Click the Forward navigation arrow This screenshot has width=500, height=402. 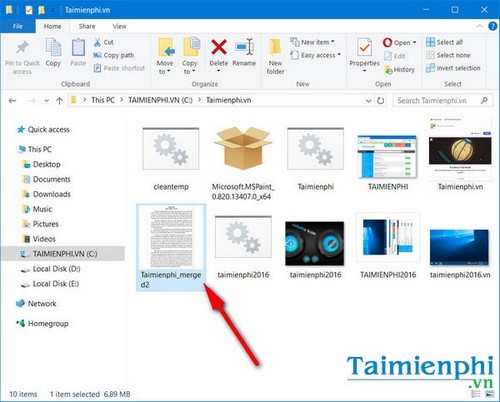coord(31,101)
